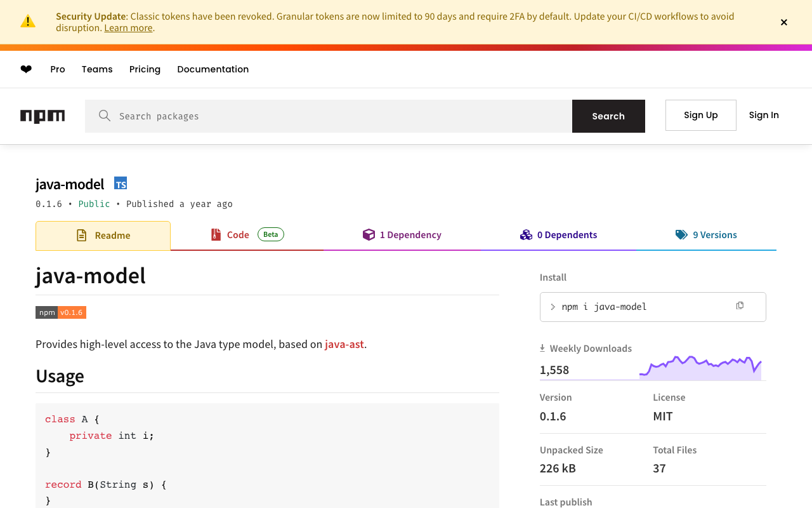Click the npm logo
812x508 pixels.
click(43, 116)
